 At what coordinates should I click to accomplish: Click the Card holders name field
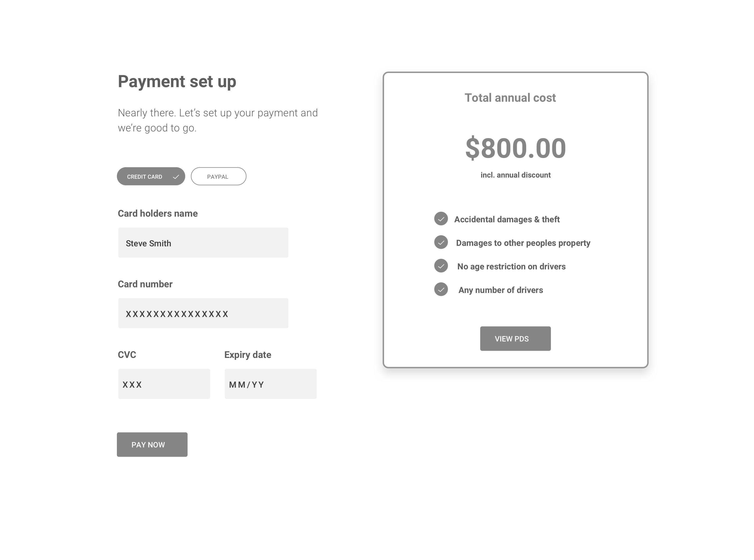[203, 243]
